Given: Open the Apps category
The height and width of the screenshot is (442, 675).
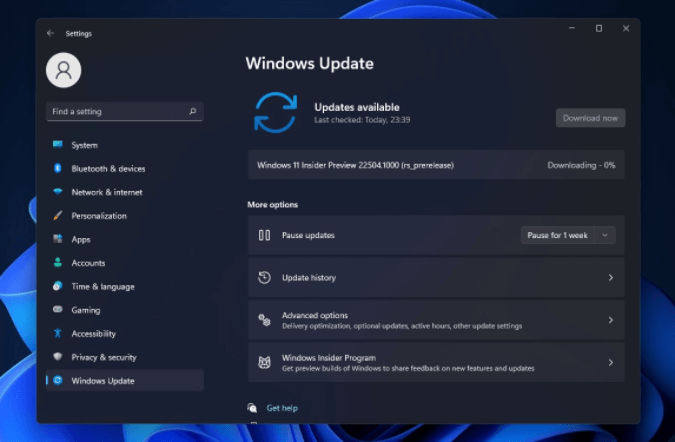Looking at the screenshot, I should (125, 239).
